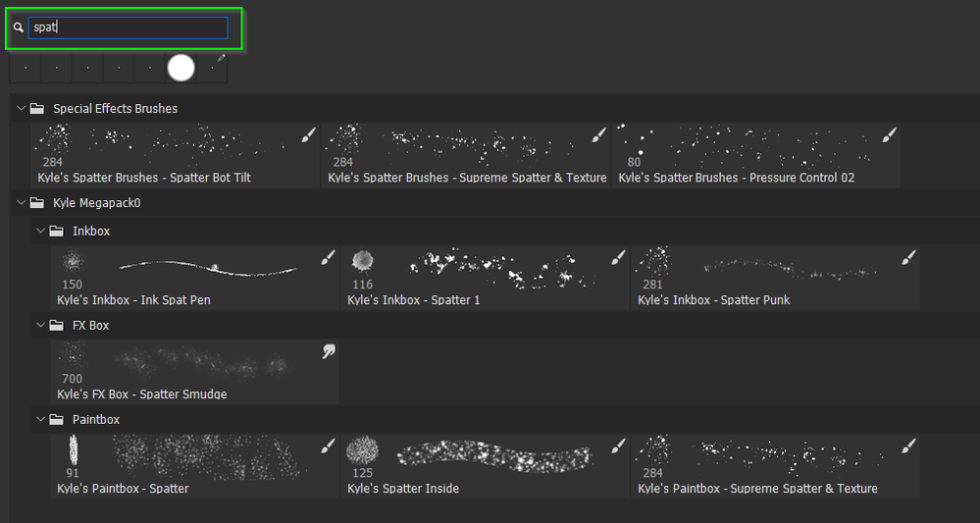The height and width of the screenshot is (523, 980).
Task: Click the Inkbox folder name
Action: tap(91, 232)
